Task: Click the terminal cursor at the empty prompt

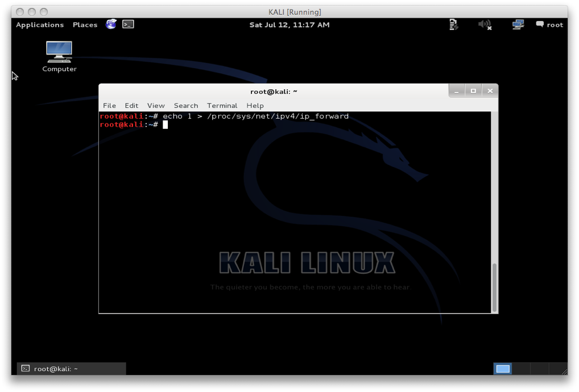Action: tap(165, 125)
